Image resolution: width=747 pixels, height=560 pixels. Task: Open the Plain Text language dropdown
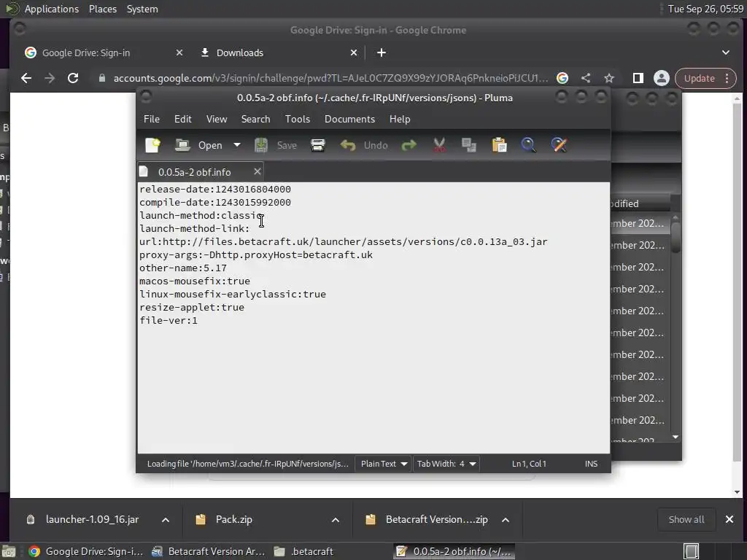pyautogui.click(x=384, y=464)
